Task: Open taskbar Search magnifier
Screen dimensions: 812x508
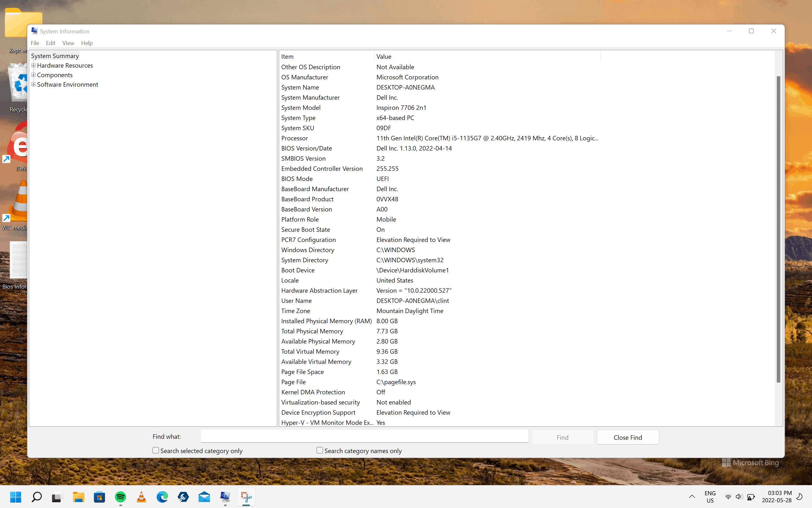Action: pyautogui.click(x=36, y=497)
